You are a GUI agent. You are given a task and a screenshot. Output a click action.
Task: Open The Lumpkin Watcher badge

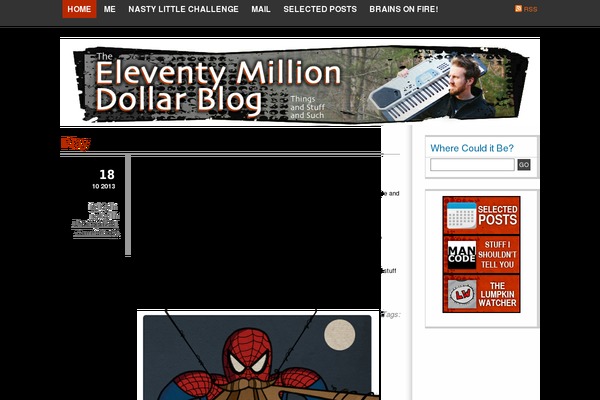(x=481, y=294)
